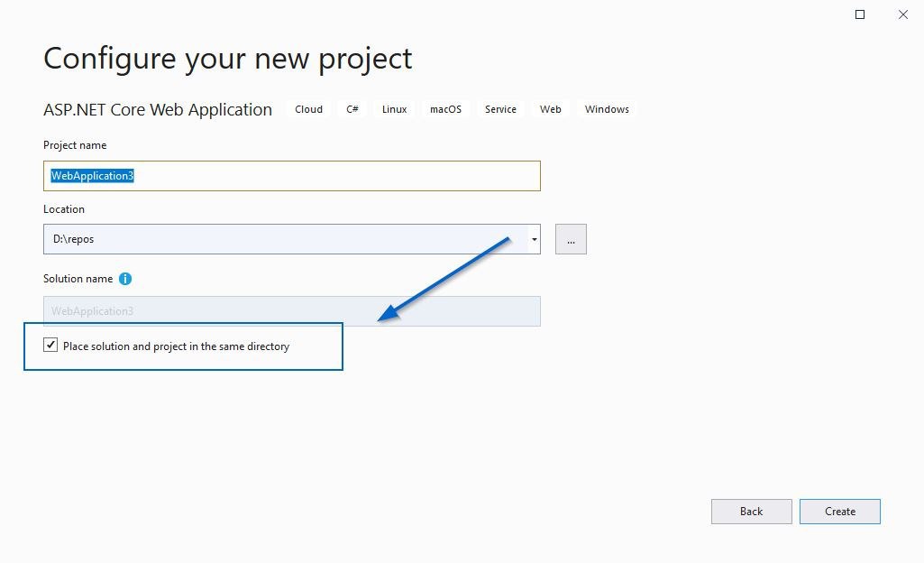Click the browse location ellipsis button
The width and height of the screenshot is (924, 563).
coord(571,239)
